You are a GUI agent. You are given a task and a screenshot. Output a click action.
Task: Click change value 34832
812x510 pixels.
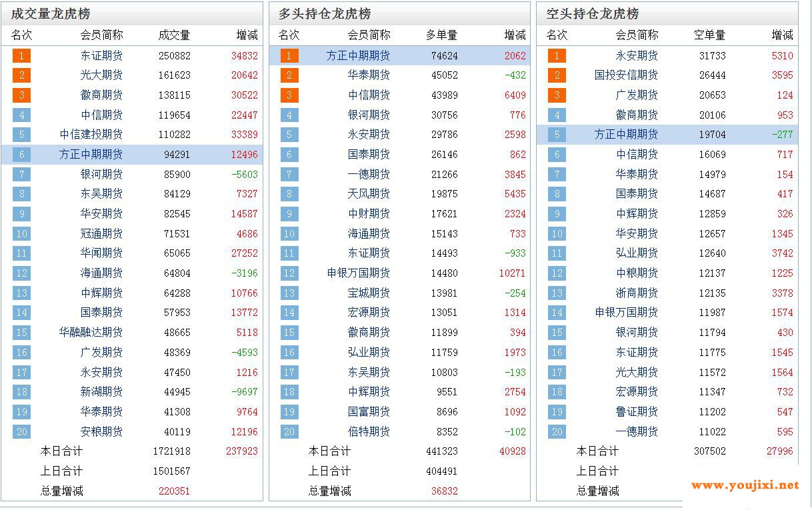(x=245, y=56)
